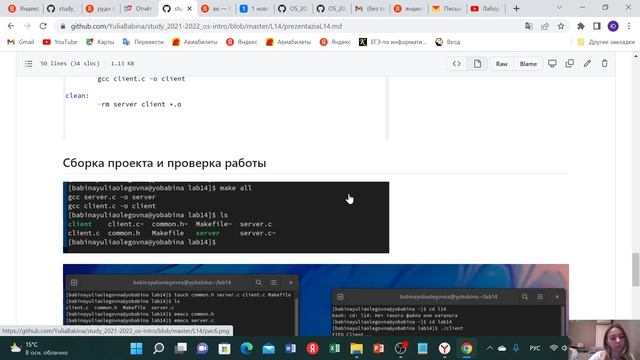Click the page vertical scrollbar thumb
Viewport: 640px width, 360px height.
(636, 269)
